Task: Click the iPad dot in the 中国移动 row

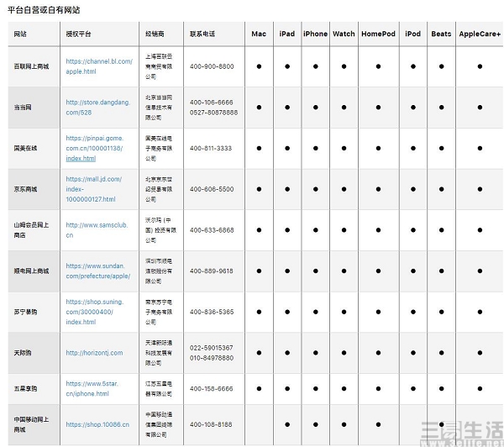Action: coord(287,424)
